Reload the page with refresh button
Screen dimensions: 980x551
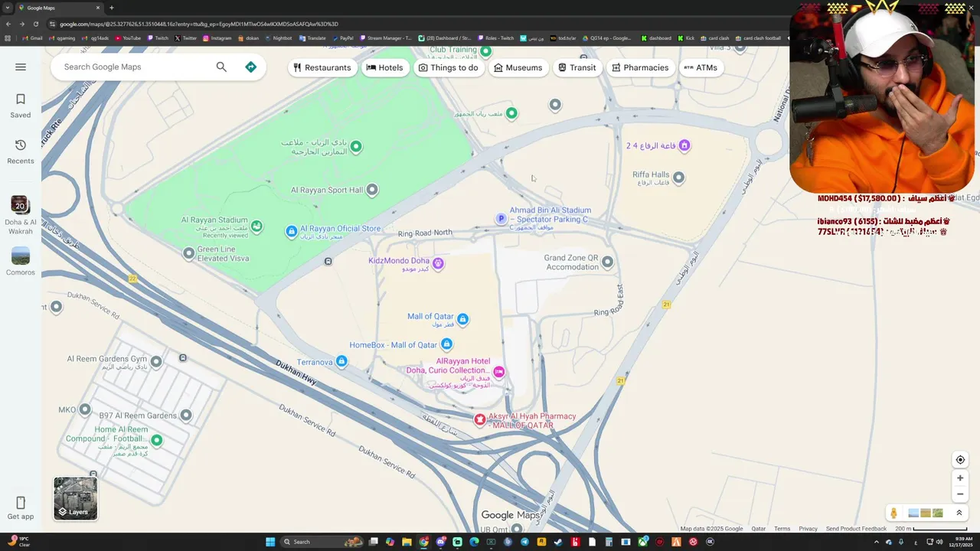pyautogui.click(x=35, y=24)
